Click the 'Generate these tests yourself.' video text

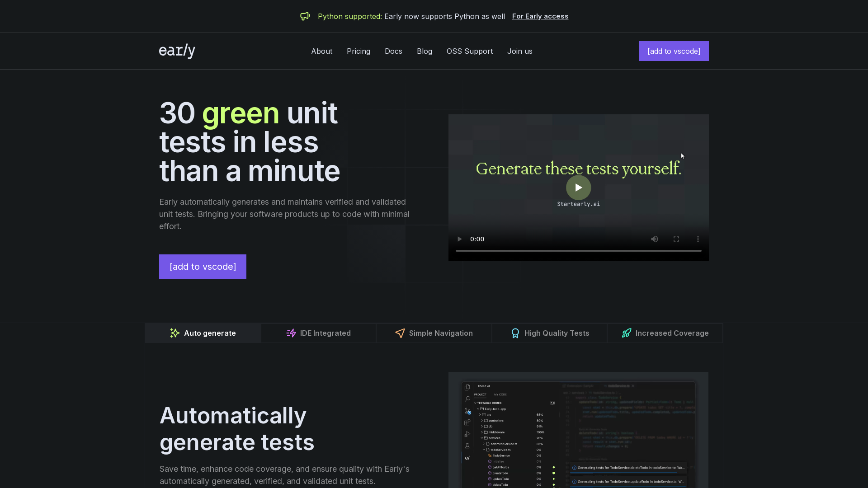(579, 169)
